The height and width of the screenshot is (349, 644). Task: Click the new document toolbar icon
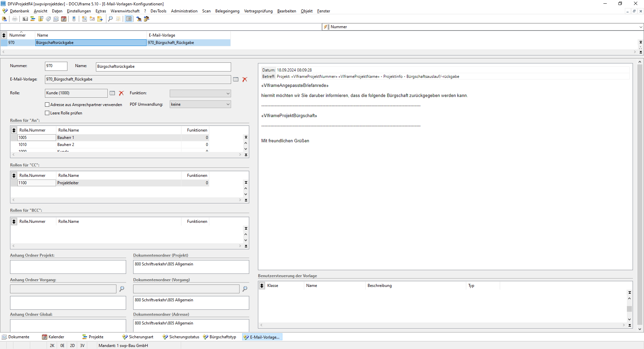point(84,19)
